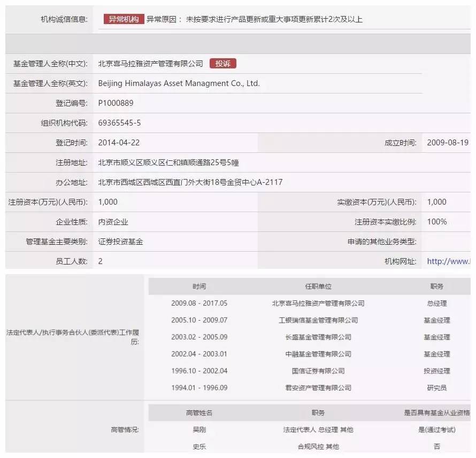Click employer 工银瑞信基金管理有限公司
476x458 pixels.
(318, 320)
